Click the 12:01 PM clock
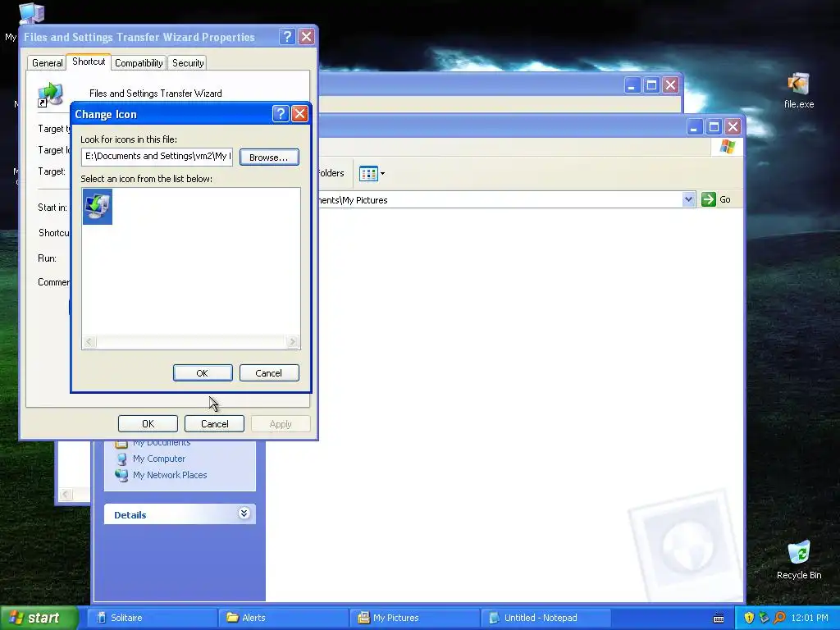Viewport: 840px width, 630px height. pyautogui.click(x=810, y=618)
